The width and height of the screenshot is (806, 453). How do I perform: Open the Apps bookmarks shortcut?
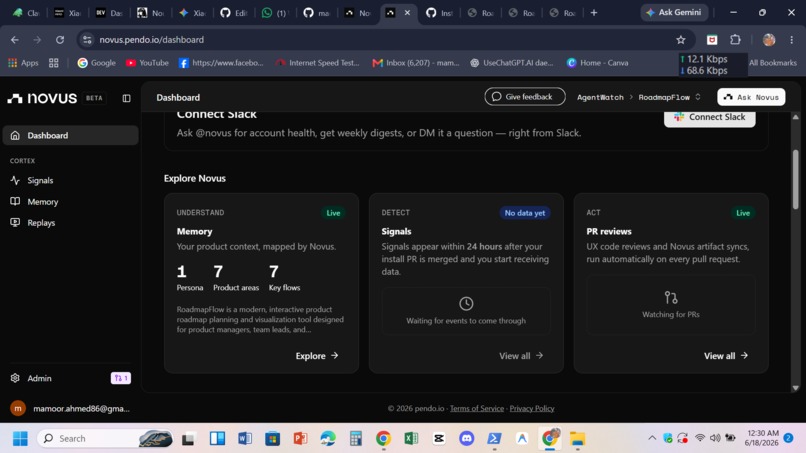[23, 63]
